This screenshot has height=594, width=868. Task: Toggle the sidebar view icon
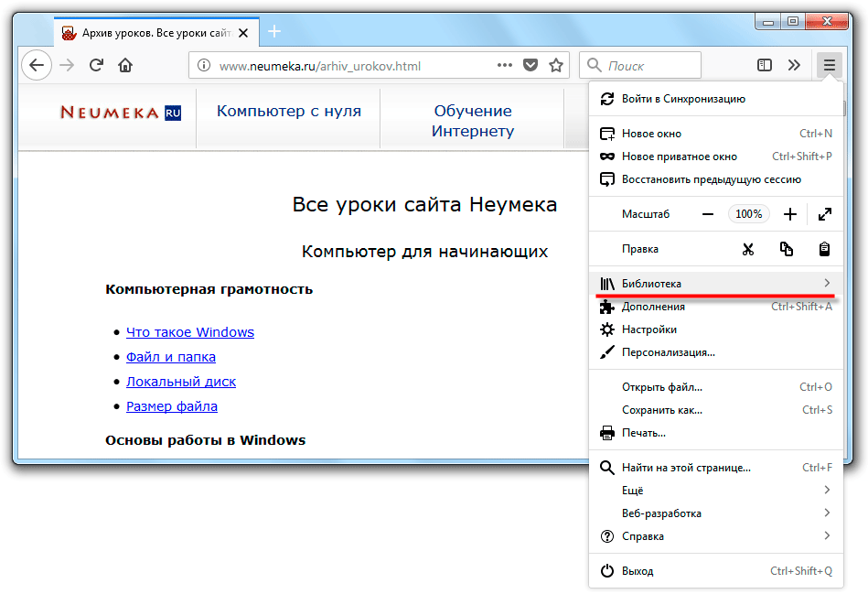click(765, 65)
